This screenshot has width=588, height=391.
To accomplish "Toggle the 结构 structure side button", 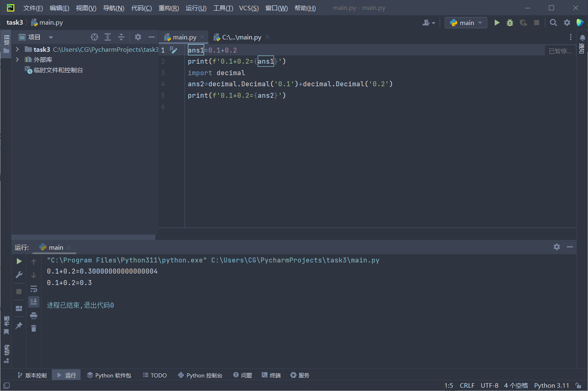I will (x=6, y=354).
